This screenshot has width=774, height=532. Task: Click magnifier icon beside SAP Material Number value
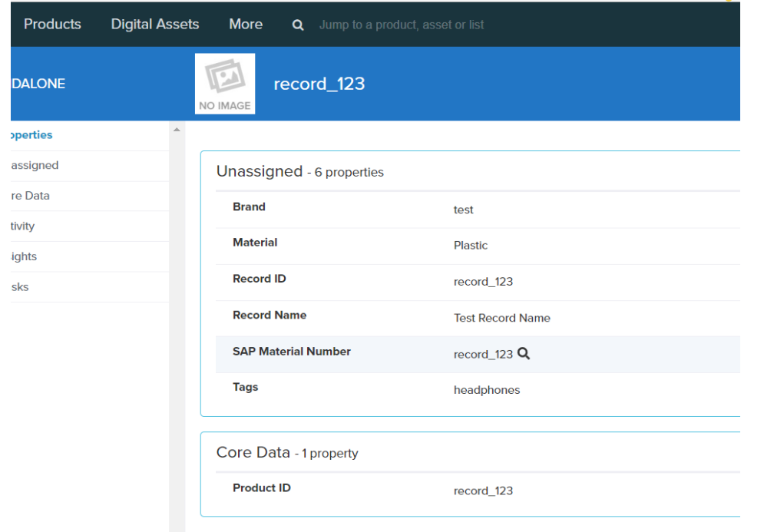[524, 354]
